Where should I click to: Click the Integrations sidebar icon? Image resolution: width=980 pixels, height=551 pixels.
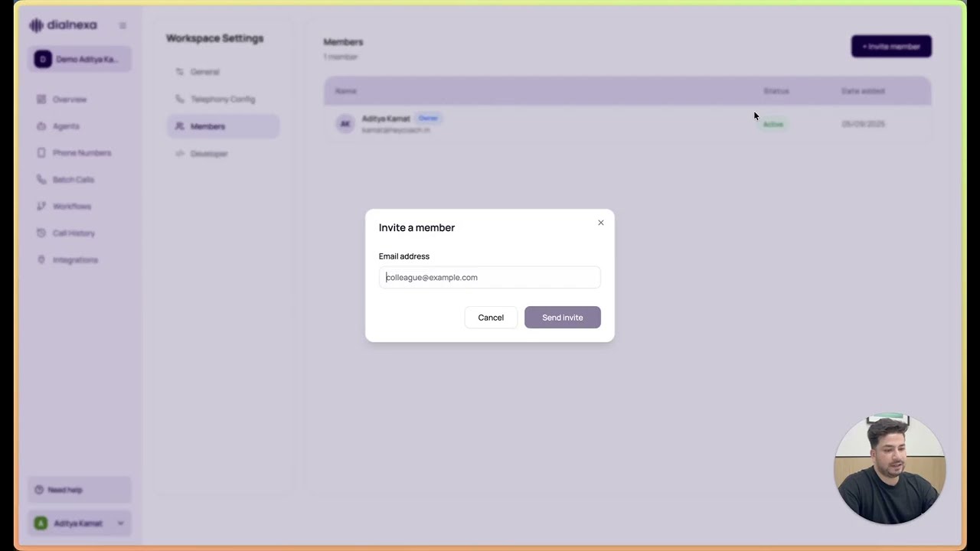pyautogui.click(x=41, y=260)
